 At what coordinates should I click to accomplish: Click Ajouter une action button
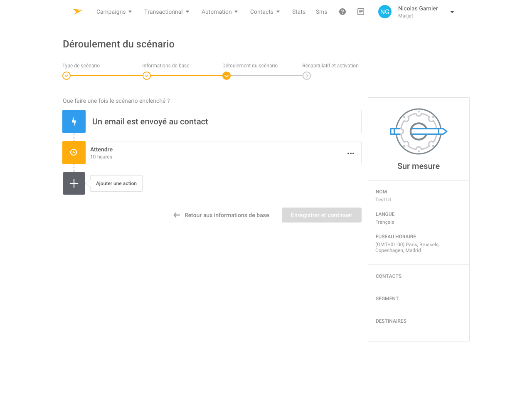(116, 183)
